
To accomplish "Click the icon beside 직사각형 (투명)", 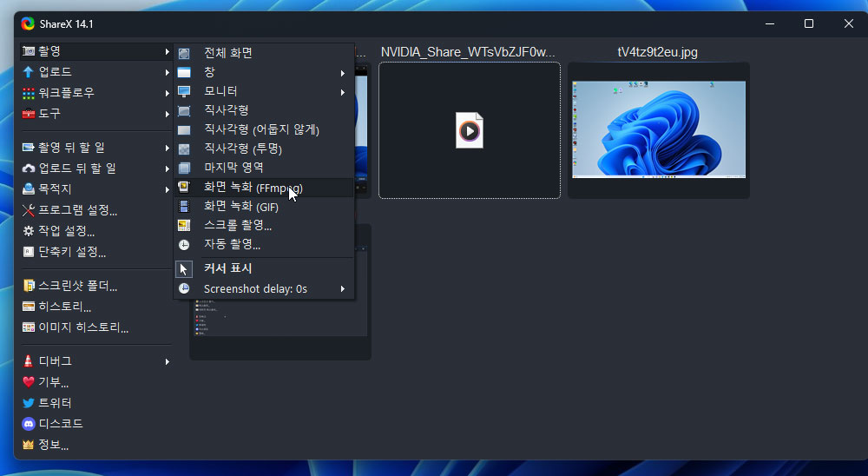I will coord(184,149).
